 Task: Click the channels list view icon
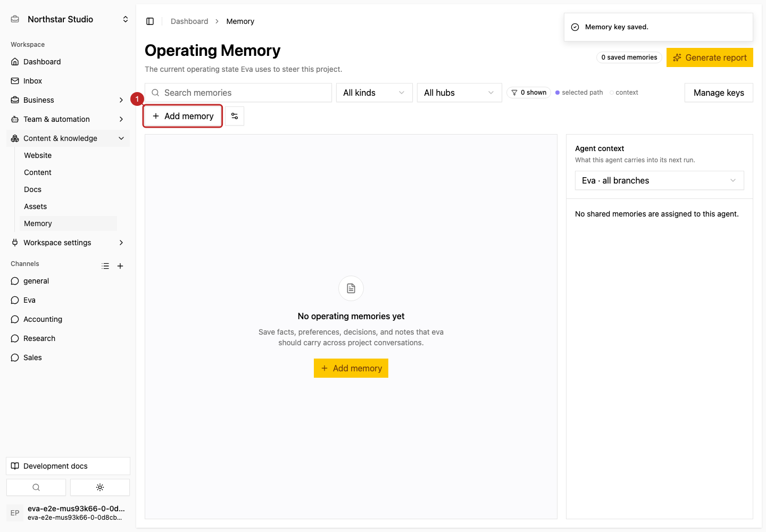click(x=105, y=266)
